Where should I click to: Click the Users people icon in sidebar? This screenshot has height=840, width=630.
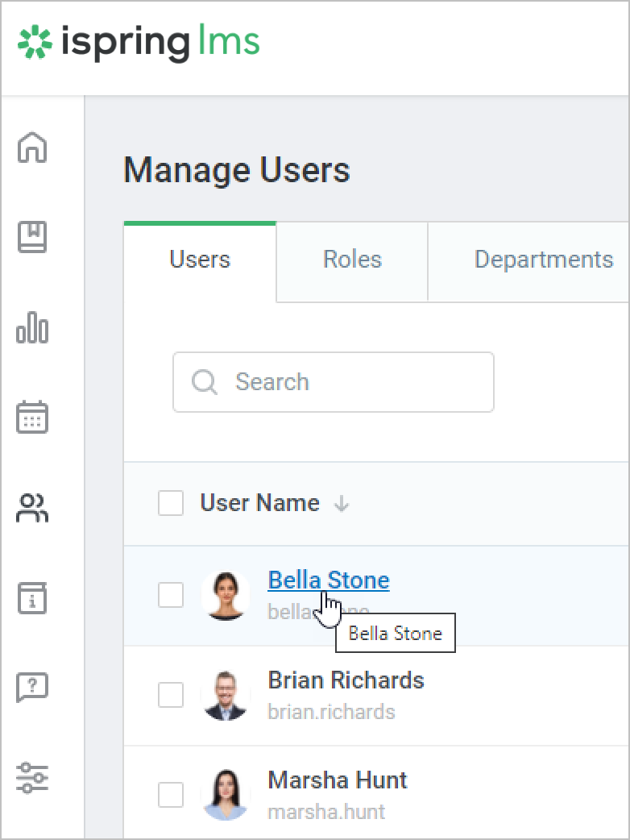(33, 508)
